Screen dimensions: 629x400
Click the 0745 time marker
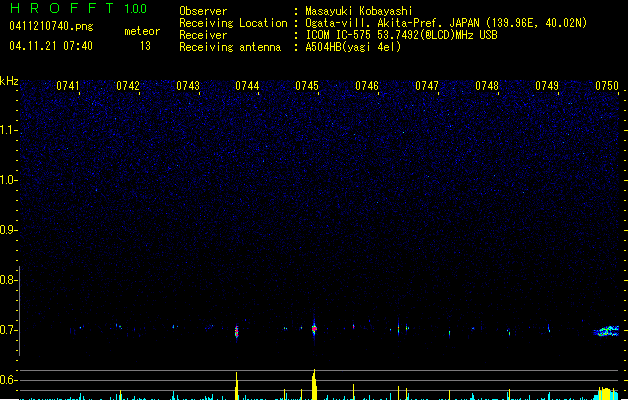click(x=307, y=86)
